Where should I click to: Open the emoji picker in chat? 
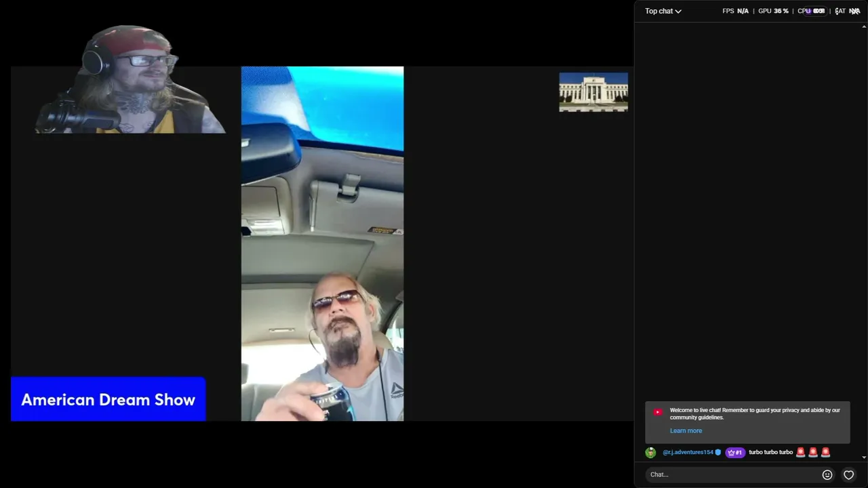(827, 474)
